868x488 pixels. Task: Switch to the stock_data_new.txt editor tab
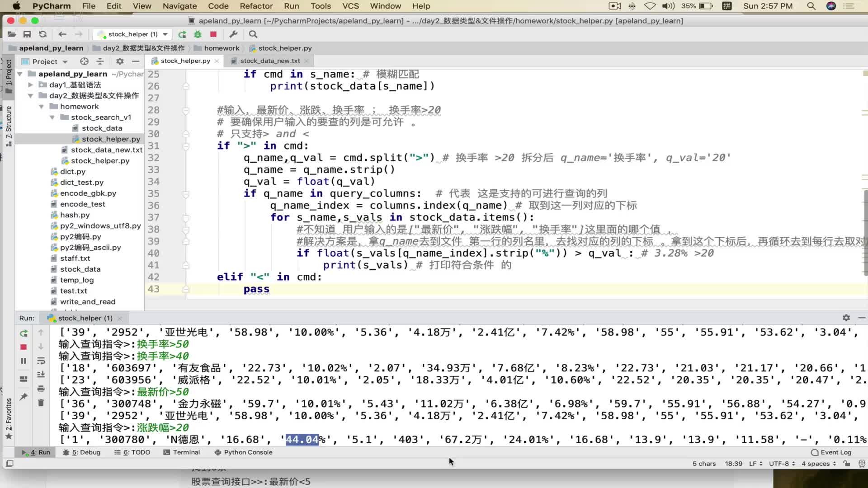point(269,61)
